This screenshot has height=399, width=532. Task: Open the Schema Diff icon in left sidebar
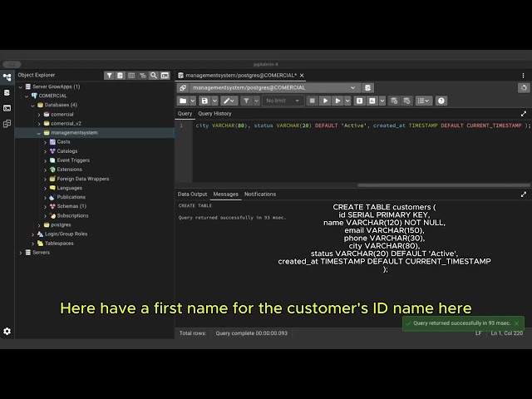(7, 124)
